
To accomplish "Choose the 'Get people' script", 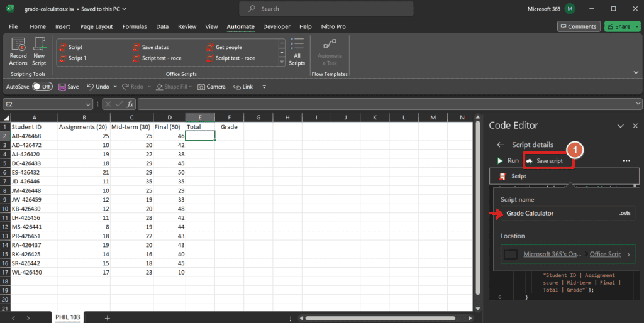I will pyautogui.click(x=225, y=47).
